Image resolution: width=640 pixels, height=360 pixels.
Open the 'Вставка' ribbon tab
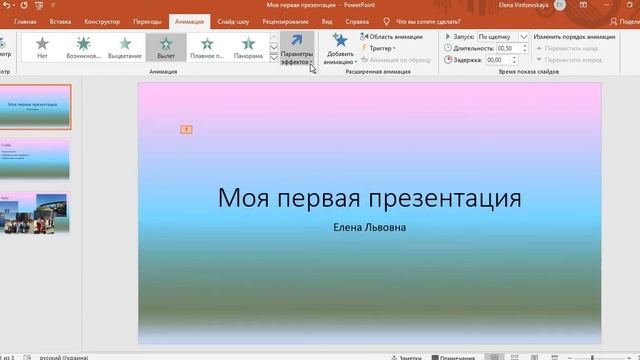click(60, 22)
